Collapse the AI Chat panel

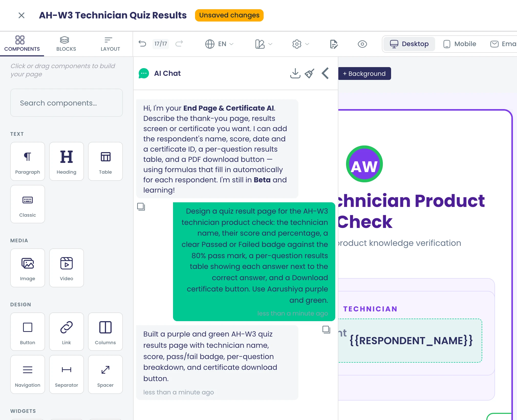(x=325, y=73)
